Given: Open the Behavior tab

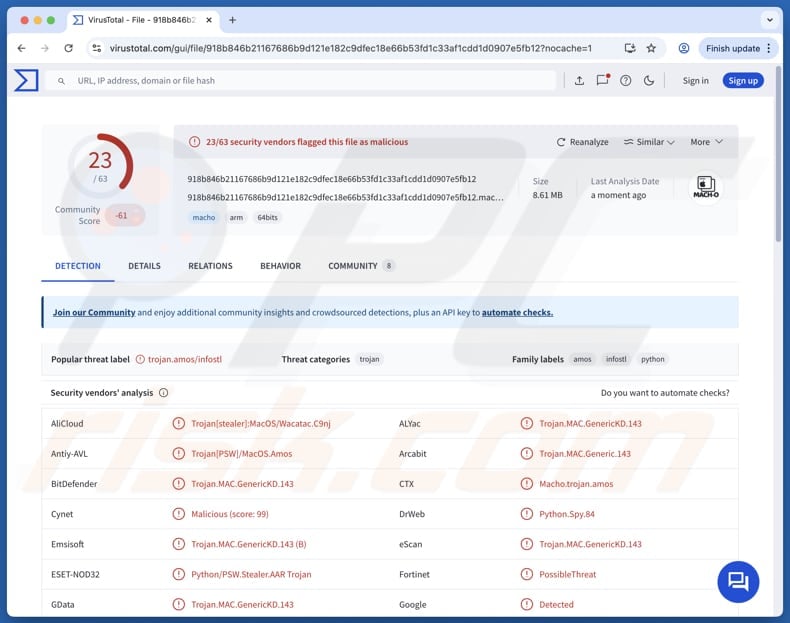Looking at the screenshot, I should point(280,266).
